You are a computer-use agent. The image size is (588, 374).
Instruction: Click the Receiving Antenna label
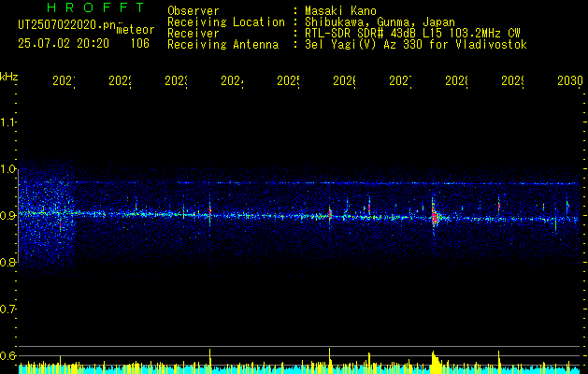(223, 45)
